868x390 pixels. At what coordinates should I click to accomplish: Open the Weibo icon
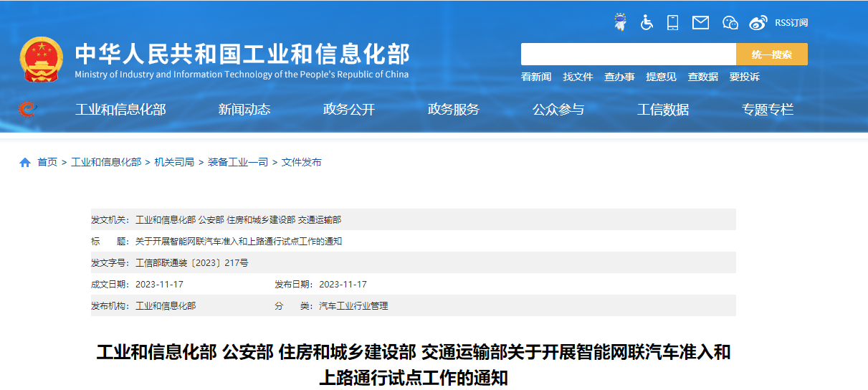point(758,23)
